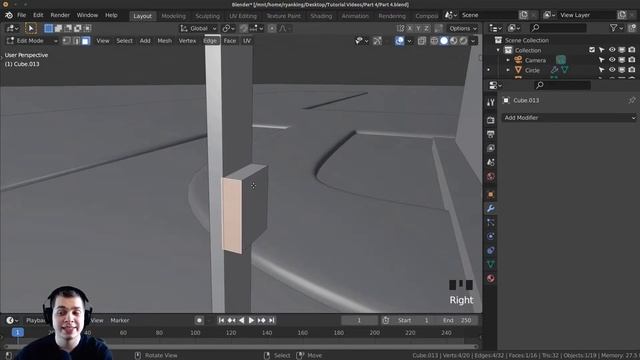Collapse the Collection tree item
Screen dimensions: 640x360
point(498,50)
